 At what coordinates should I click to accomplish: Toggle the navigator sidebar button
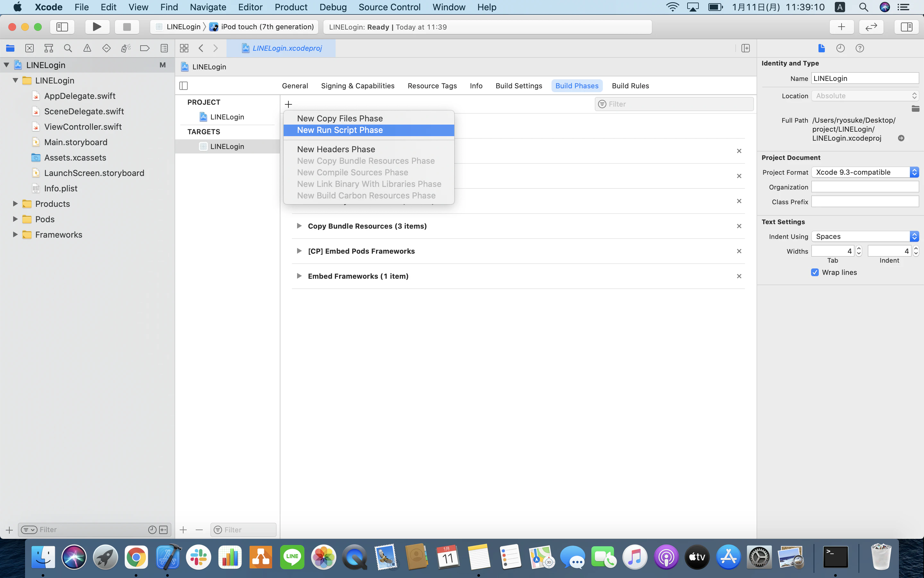pos(62,27)
